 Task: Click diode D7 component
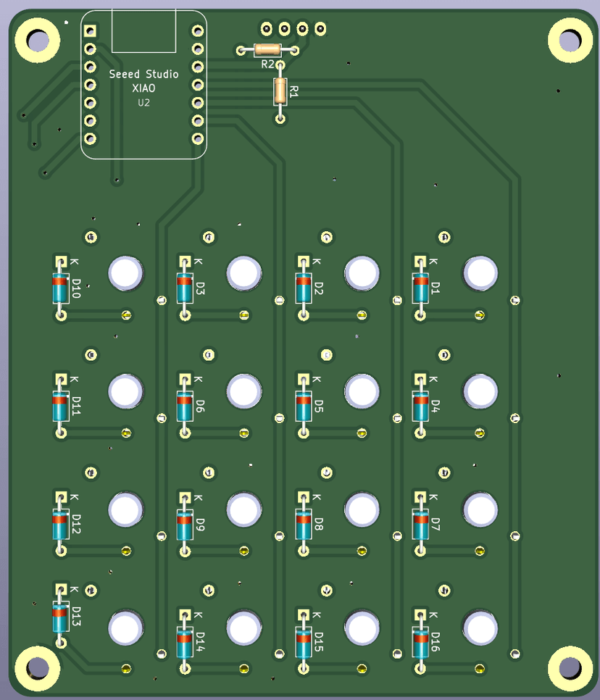click(x=420, y=525)
